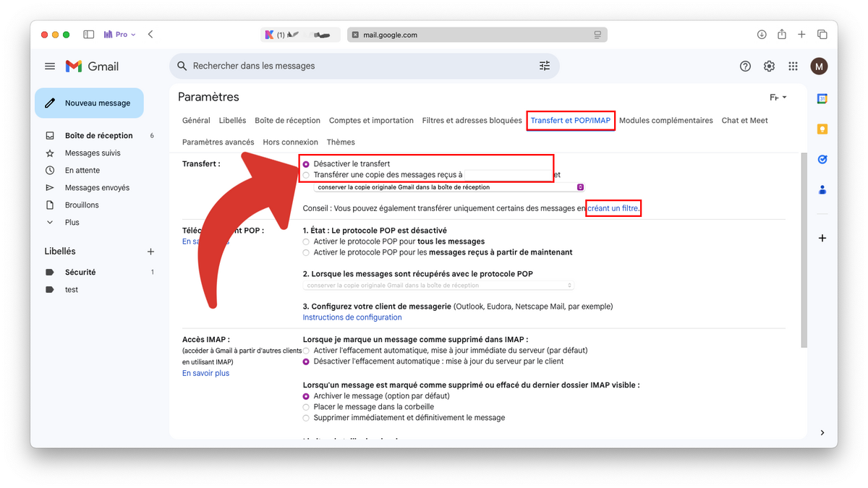Open the Gmail main menu hamburger icon

point(50,66)
